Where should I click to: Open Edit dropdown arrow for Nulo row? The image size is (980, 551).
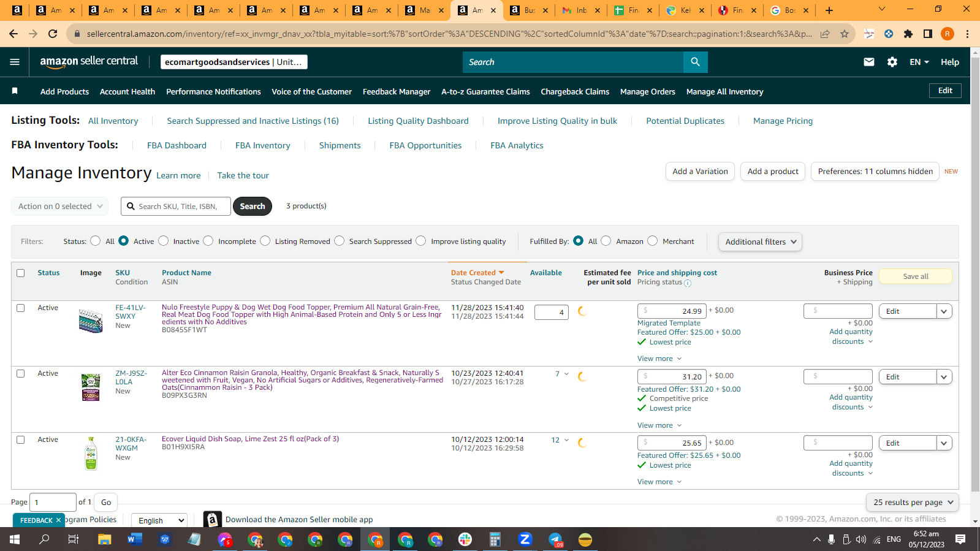pos(944,311)
